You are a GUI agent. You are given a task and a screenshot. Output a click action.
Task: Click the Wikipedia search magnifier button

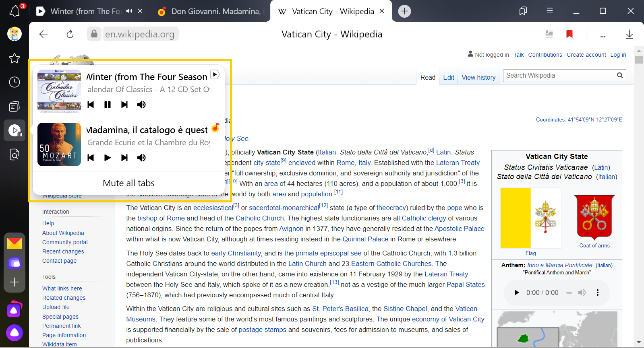pos(620,75)
